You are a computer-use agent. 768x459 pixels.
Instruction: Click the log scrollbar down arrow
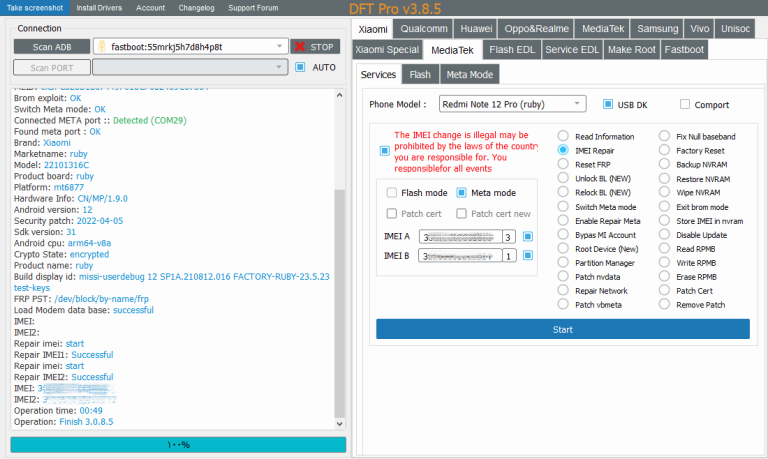[339, 424]
